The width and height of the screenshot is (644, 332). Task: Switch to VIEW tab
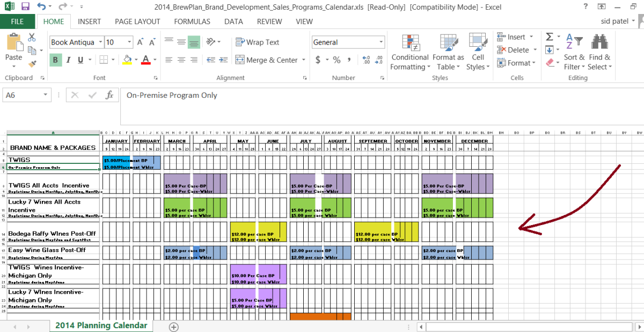click(304, 21)
